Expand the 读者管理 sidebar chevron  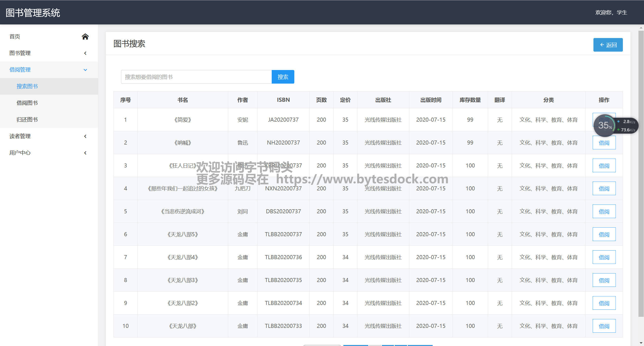(85, 136)
